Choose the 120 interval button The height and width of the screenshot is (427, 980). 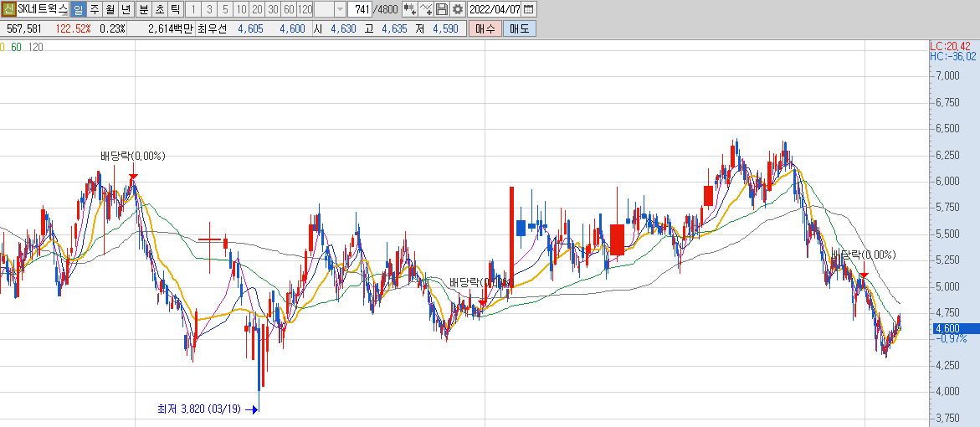(305, 9)
